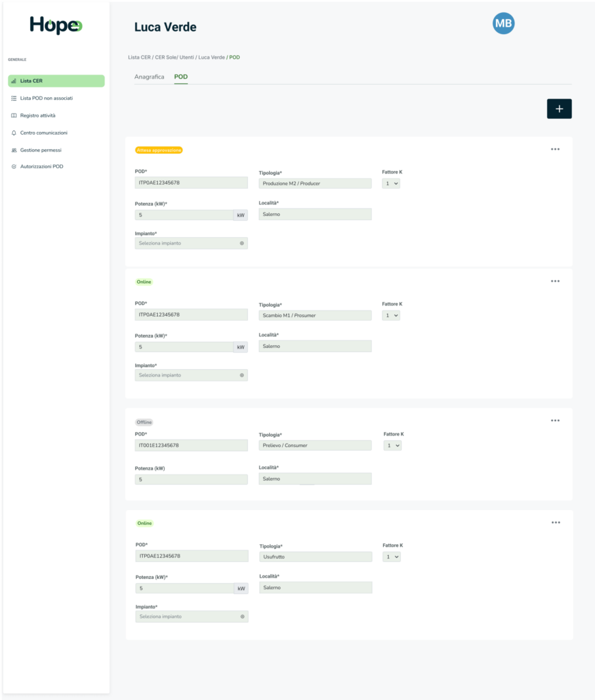Image resolution: width=595 pixels, height=700 pixels.
Task: Click the Lista CER chart icon
Action: [x=14, y=81]
